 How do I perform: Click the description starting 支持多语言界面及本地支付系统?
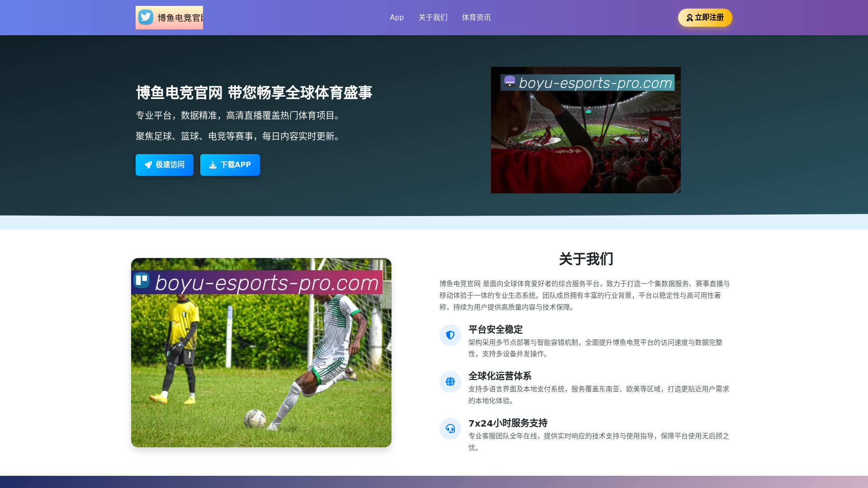(599, 394)
